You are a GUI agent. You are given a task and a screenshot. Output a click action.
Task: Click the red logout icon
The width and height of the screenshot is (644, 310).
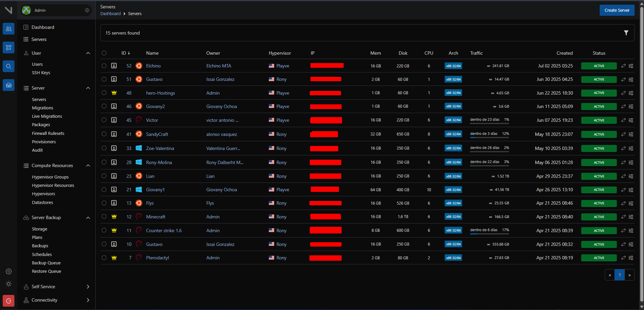coord(9,301)
